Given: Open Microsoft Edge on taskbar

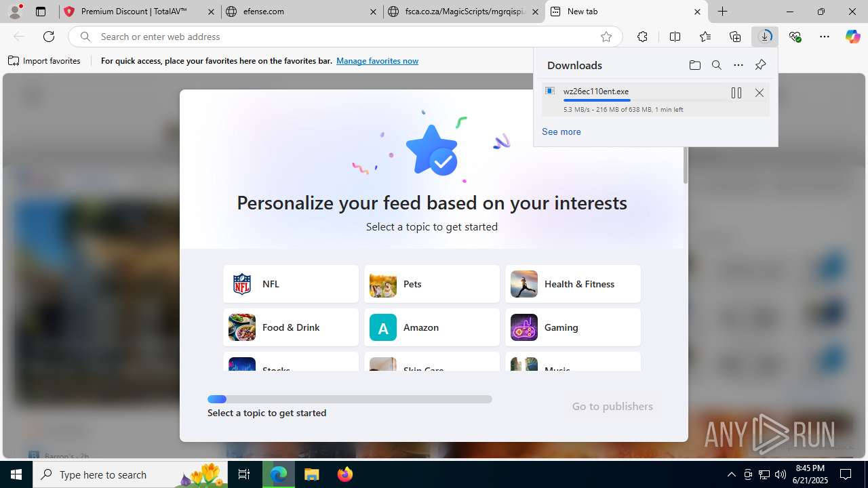Looking at the screenshot, I should click(279, 474).
